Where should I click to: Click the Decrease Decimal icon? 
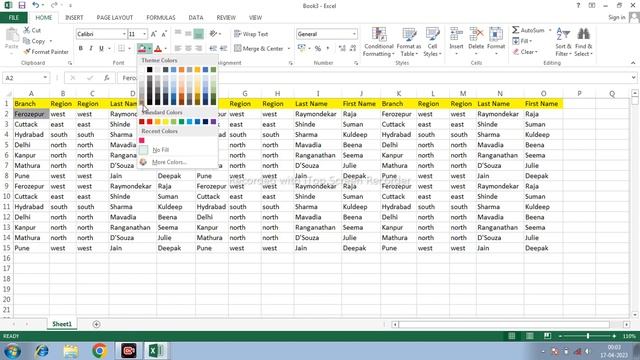[353, 49]
